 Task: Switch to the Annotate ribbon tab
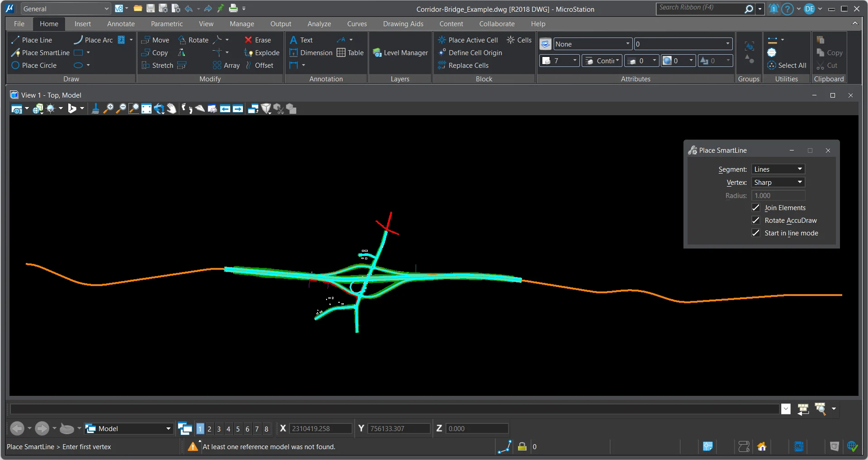pos(121,24)
